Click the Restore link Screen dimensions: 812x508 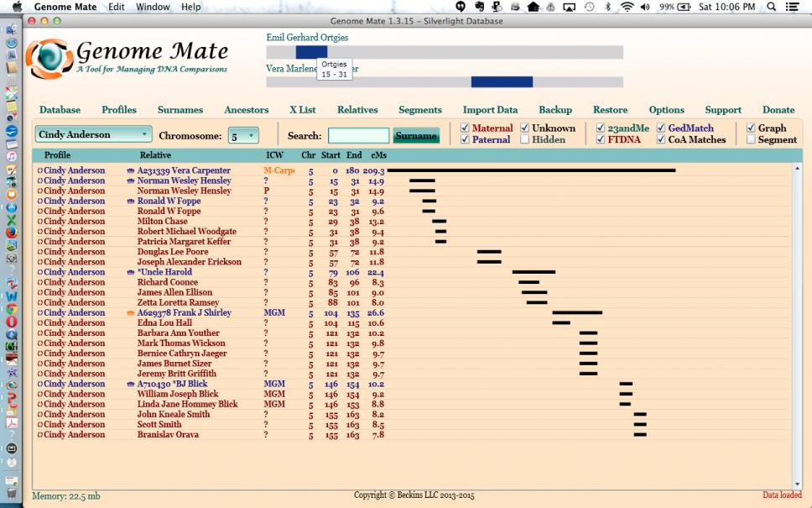611,110
